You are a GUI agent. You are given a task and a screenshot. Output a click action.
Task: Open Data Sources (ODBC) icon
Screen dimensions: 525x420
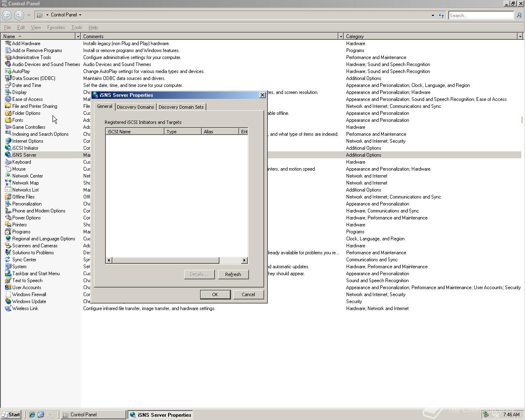coord(8,78)
